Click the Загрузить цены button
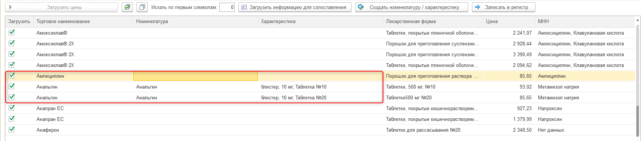The width and height of the screenshot is (644, 141). pyautogui.click(x=62, y=7)
